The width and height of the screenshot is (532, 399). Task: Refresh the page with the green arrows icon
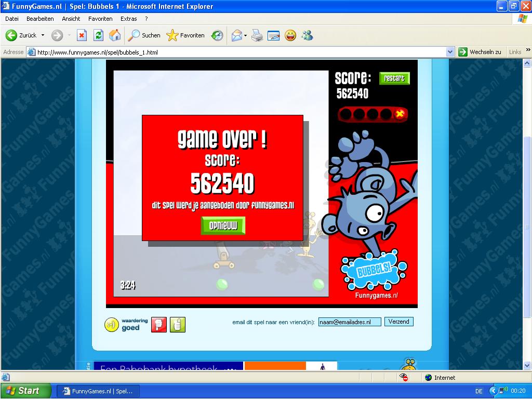98,35
